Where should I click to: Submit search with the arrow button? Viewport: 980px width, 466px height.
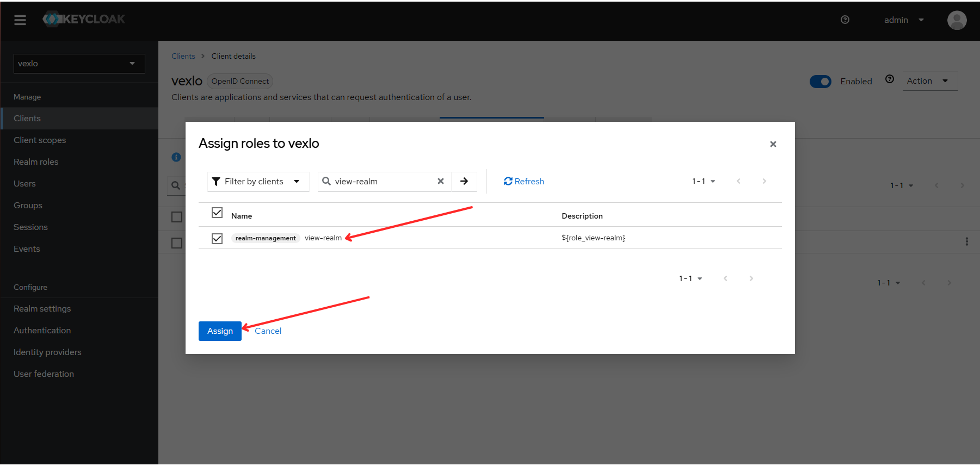[464, 182]
